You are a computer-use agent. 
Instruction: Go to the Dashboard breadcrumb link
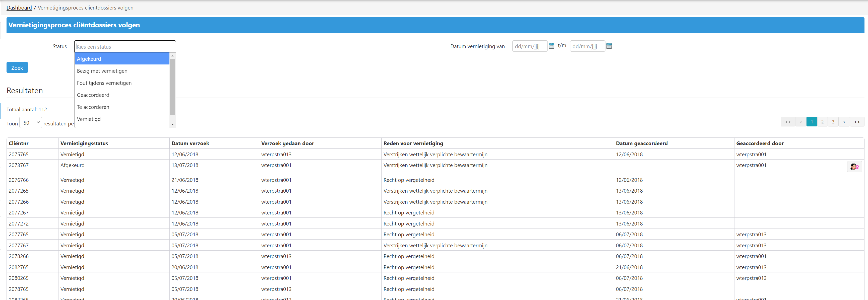(19, 8)
